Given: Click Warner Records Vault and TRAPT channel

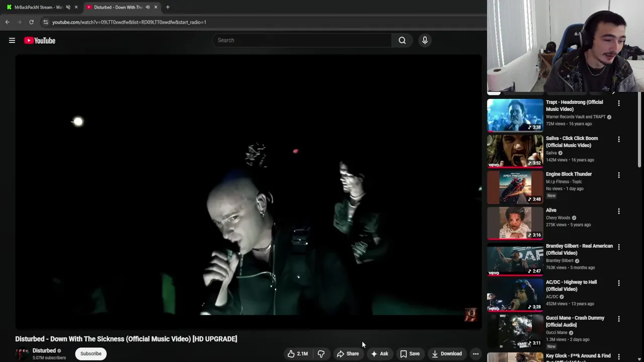Looking at the screenshot, I should pyautogui.click(x=576, y=117).
